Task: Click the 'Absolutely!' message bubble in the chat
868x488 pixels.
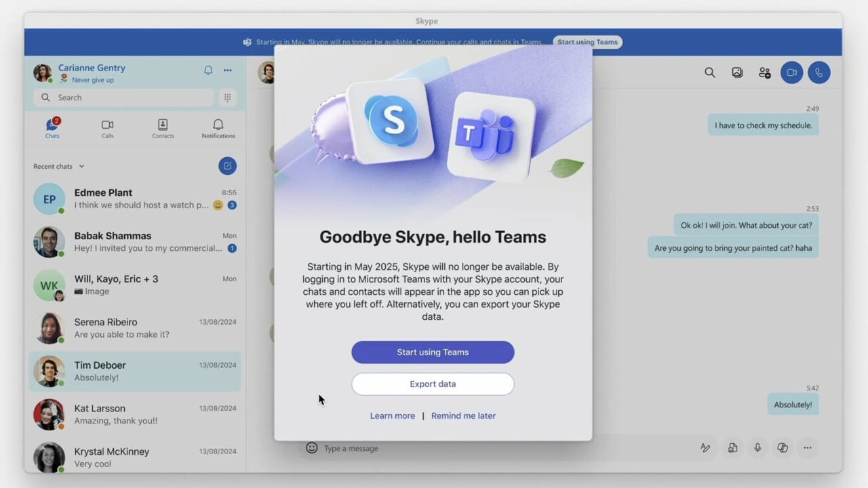Action: [x=793, y=405]
